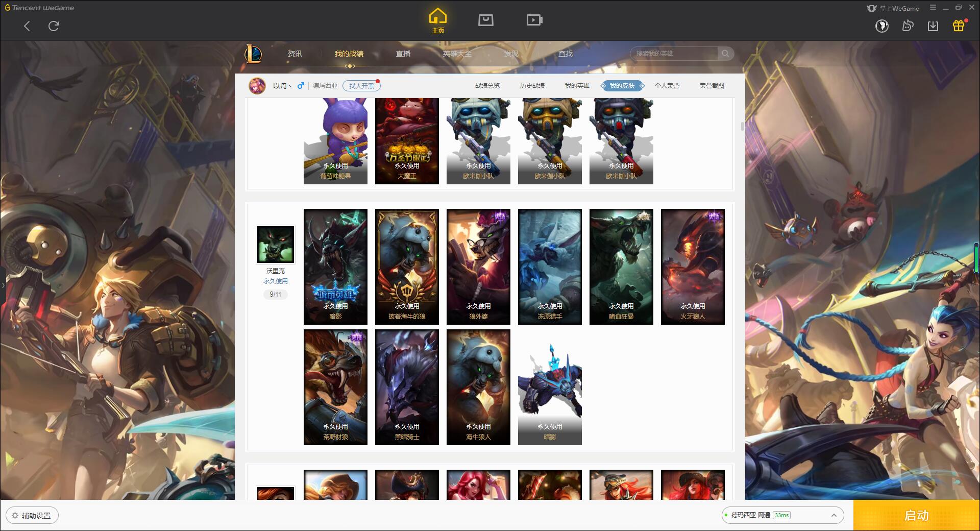Screen dimensions: 980x531
Task: Click the left edge sidebar expand arrow
Action: [3, 285]
